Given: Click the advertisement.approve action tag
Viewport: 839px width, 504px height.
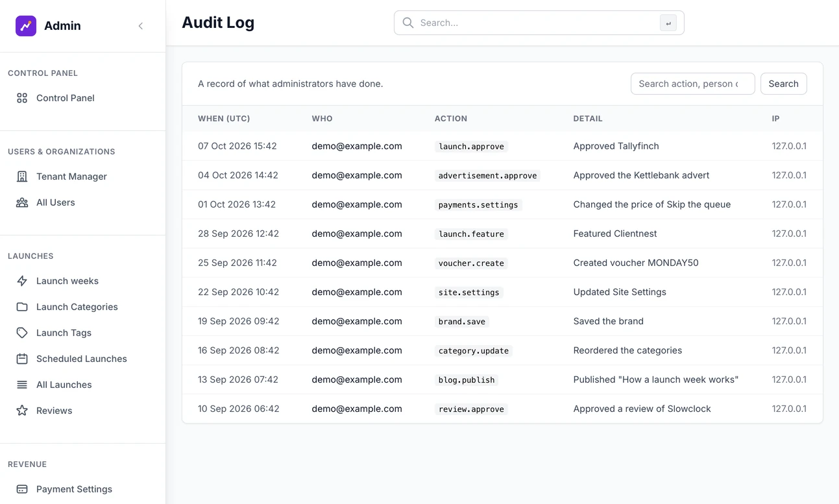Looking at the screenshot, I should (487, 176).
